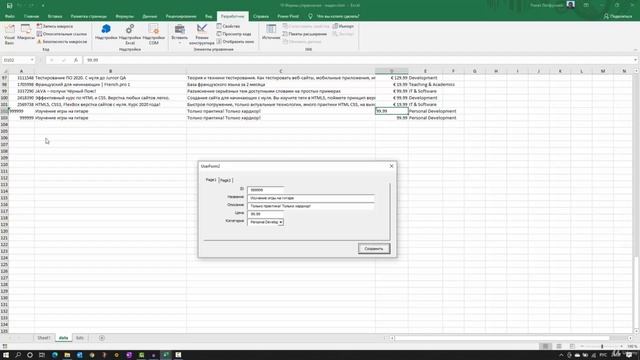This screenshot has height=360, width=640.
Task: Click the Описание text field in UserForm2
Action: (x=311, y=206)
